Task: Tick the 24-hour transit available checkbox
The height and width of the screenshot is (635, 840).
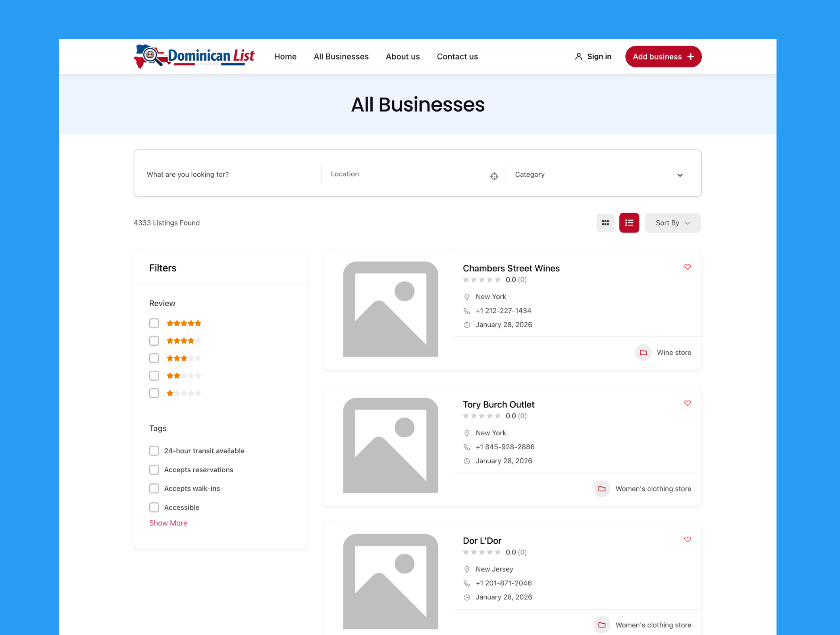Action: (154, 451)
